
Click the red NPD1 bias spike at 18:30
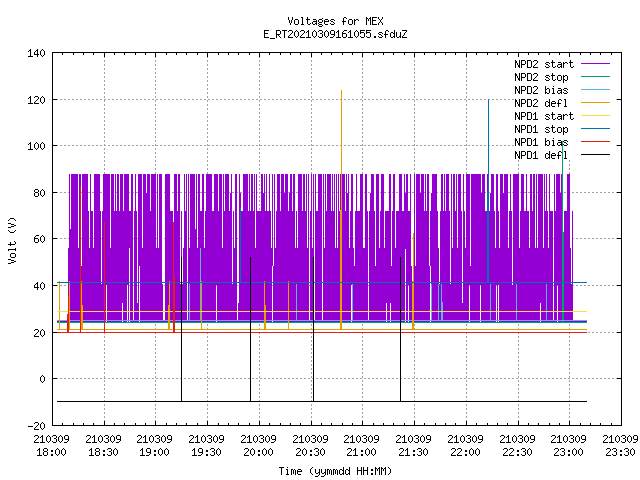104,278
